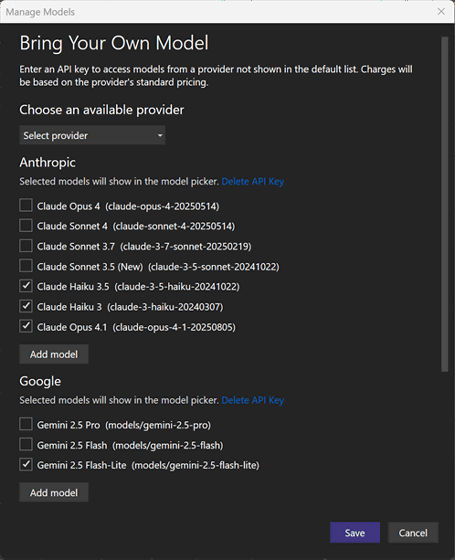Viewport: 455px width, 560px height.
Task: Click Delete API Key under Anthropic
Action: [x=252, y=181]
